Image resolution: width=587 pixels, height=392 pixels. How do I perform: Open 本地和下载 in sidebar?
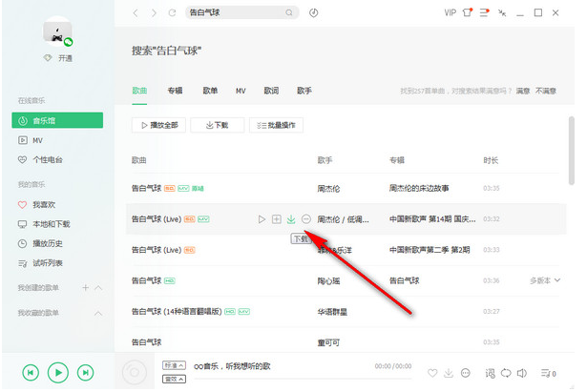44,224
